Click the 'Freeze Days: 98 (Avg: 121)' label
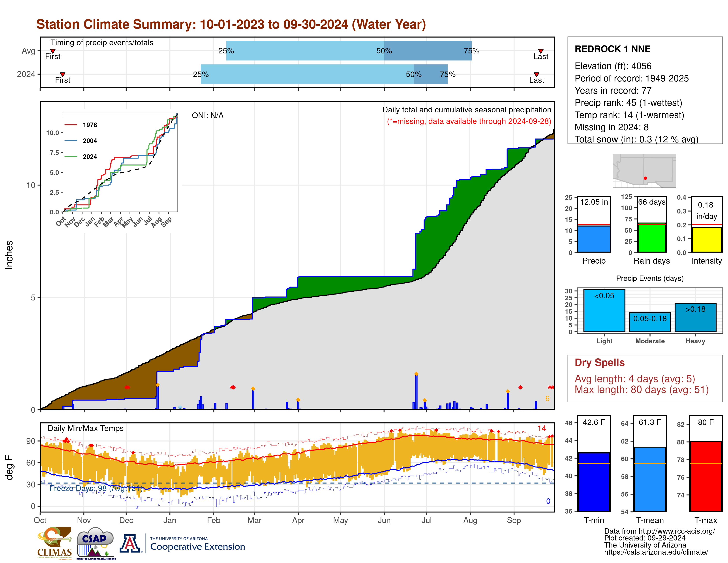Viewport: 728px width, 563px height. [x=96, y=488]
